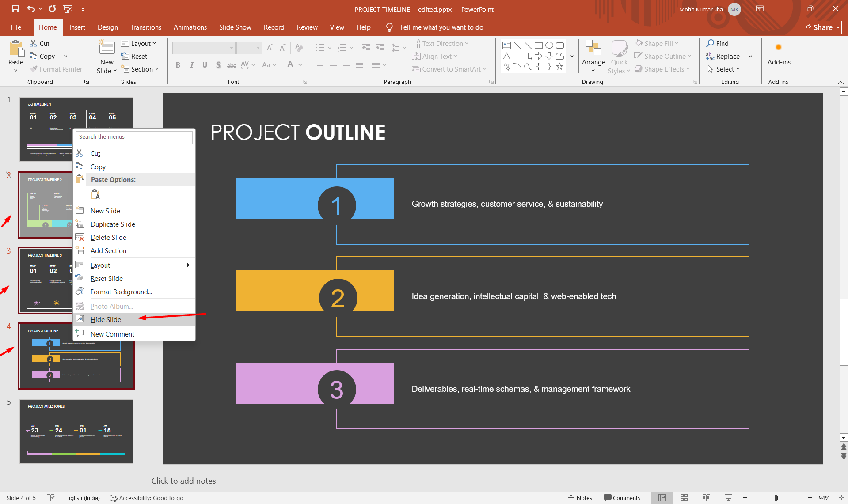
Task: Toggle the Comments pane in status bar
Action: tap(622, 498)
